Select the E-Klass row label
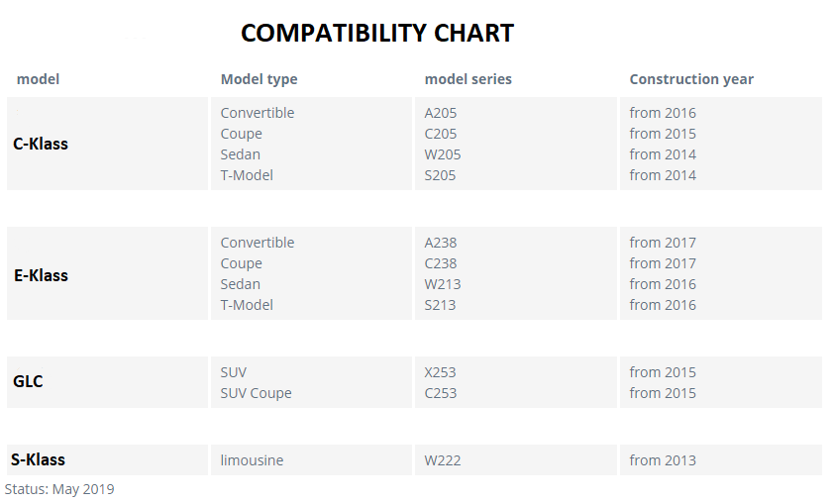 (x=41, y=275)
